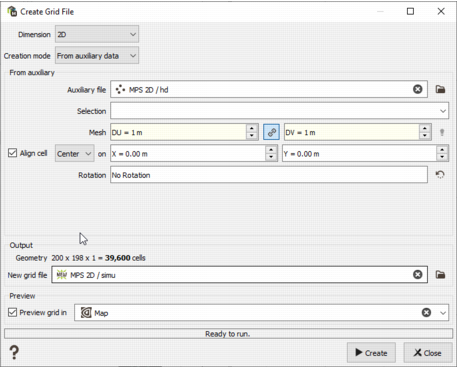Toggle the mesh link chain button

[271, 132]
